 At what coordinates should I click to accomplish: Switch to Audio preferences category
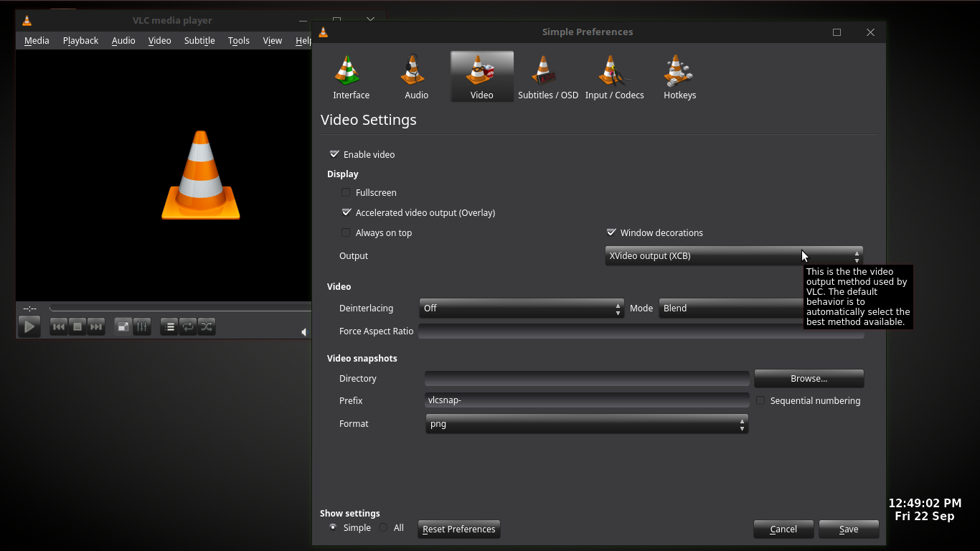point(416,77)
